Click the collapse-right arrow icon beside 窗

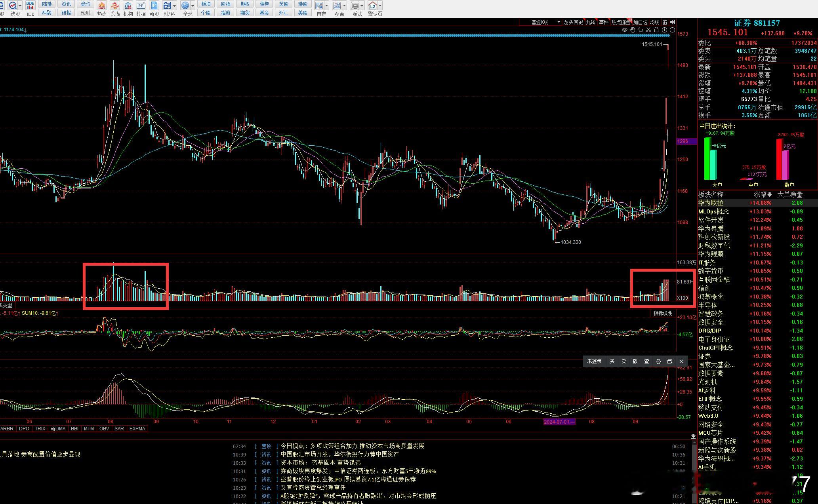point(672,22)
